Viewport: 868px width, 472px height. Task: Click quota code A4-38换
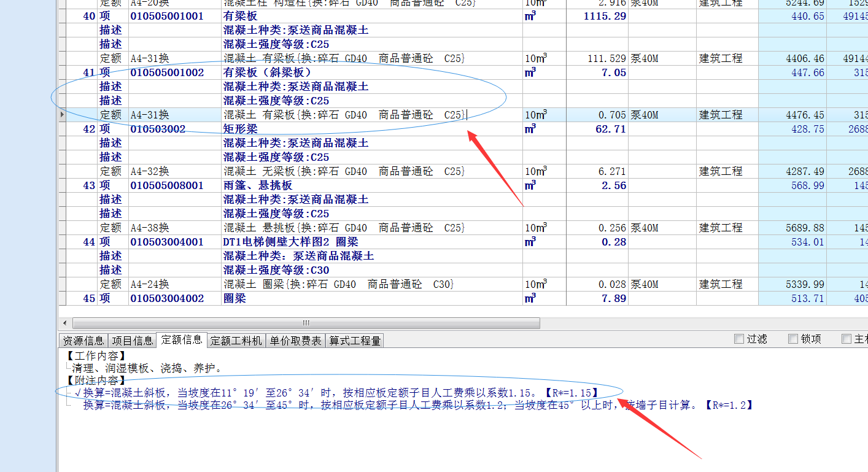(150, 228)
